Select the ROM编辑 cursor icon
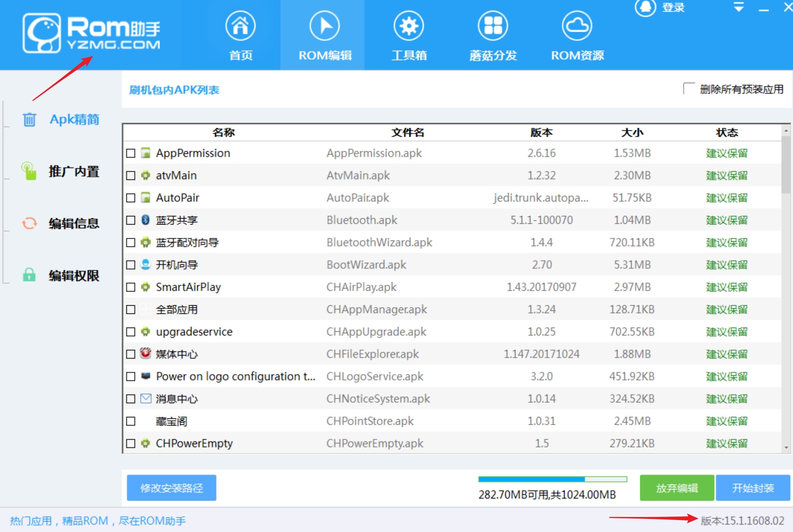The width and height of the screenshot is (793, 532). [325, 26]
